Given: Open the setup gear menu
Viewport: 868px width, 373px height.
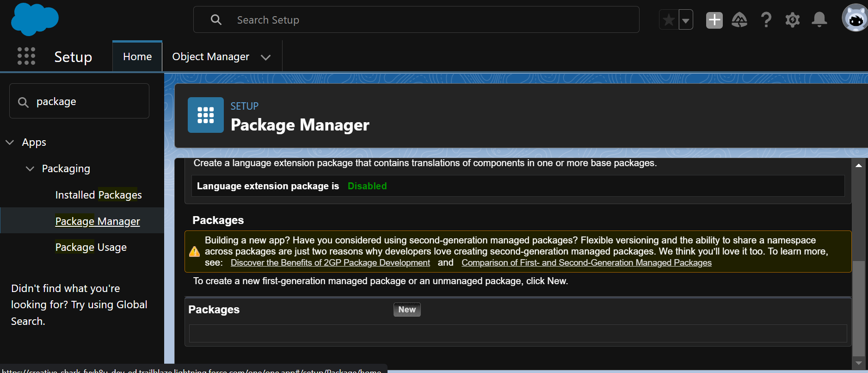Looking at the screenshot, I should point(792,20).
